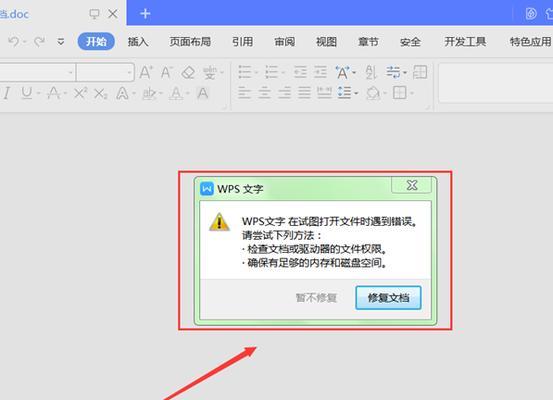
Task: Click the bullet list icon
Action: [x=244, y=72]
